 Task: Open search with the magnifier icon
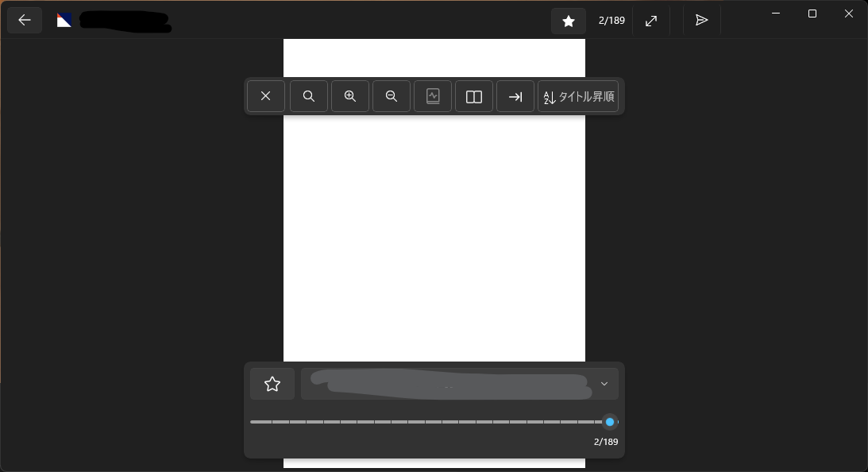(x=308, y=96)
